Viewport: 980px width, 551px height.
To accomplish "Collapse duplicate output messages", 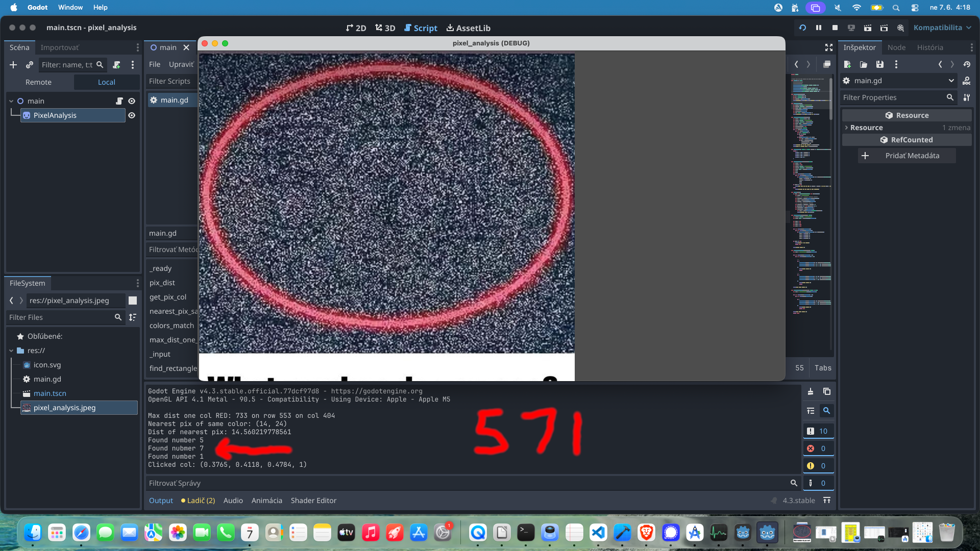I will point(811,411).
